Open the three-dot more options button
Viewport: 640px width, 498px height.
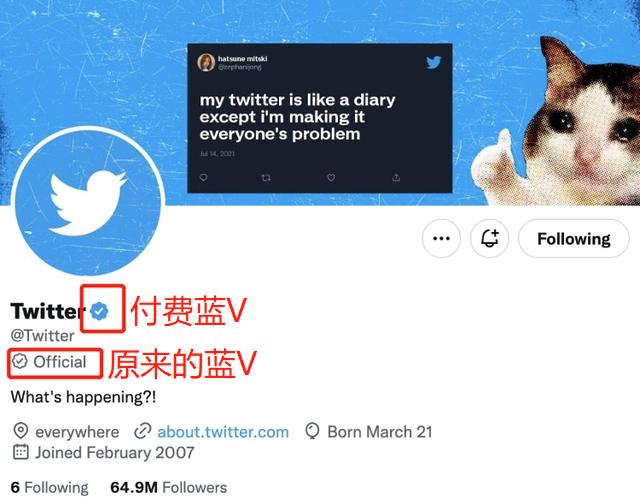click(441, 238)
